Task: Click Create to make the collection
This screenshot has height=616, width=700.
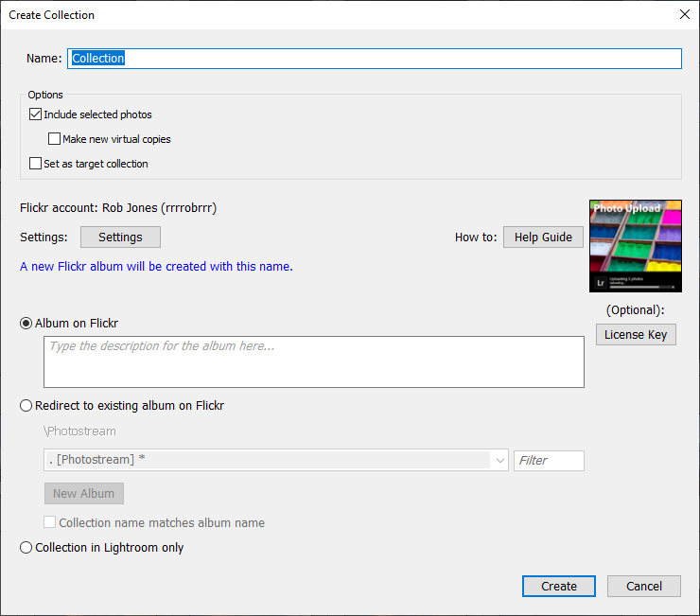Action: coord(558,586)
